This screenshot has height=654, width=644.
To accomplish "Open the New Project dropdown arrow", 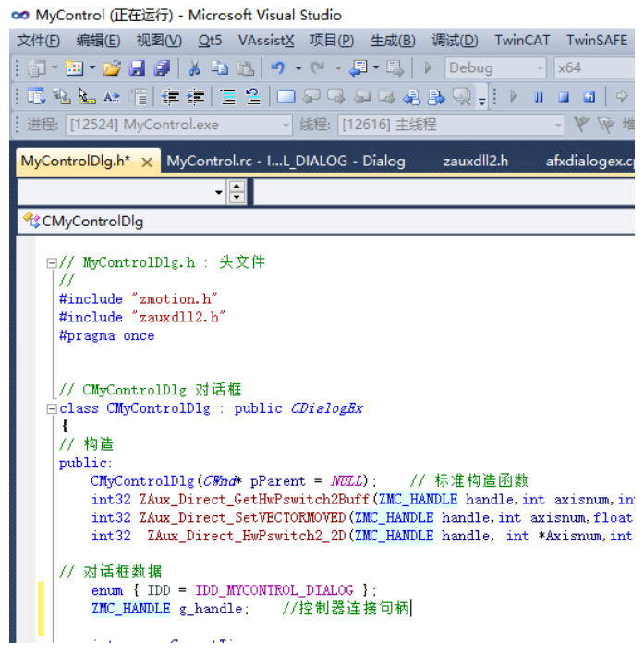I will 55,67.
